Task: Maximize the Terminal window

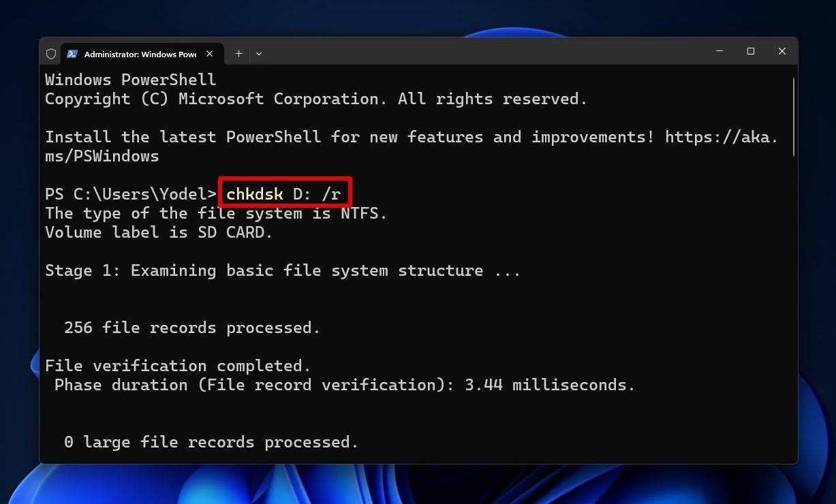Action: 751,51
